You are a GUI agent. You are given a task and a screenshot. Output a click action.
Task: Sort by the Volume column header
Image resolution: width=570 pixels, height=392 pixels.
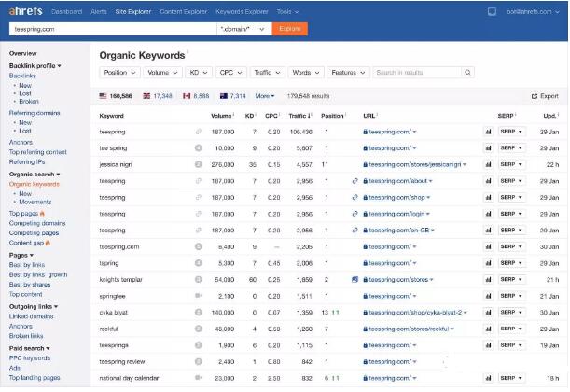222,116
